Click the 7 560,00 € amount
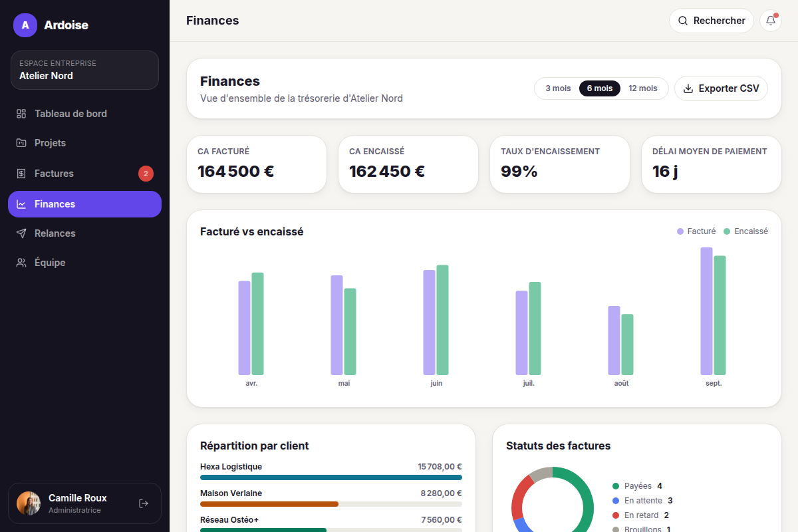Viewport: 798px width, 532px height. pos(442,520)
